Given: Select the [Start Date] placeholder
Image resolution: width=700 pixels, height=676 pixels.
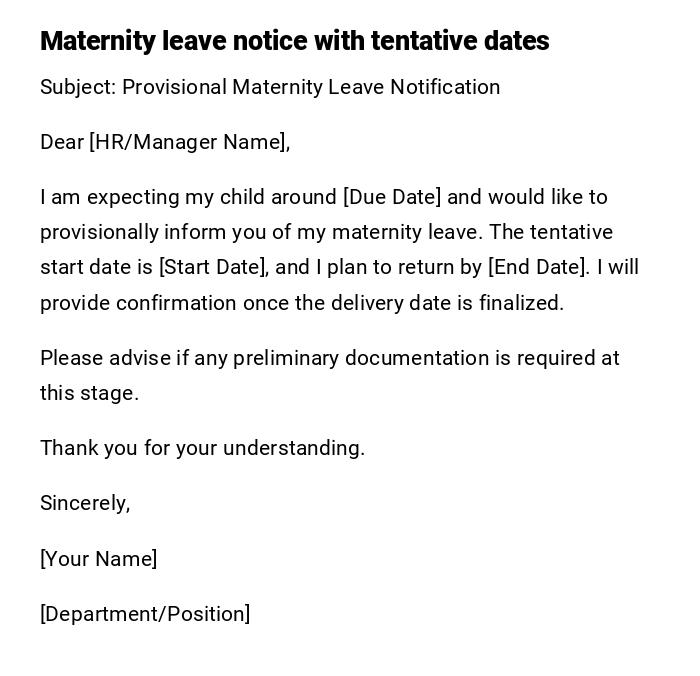Looking at the screenshot, I should (213, 267).
